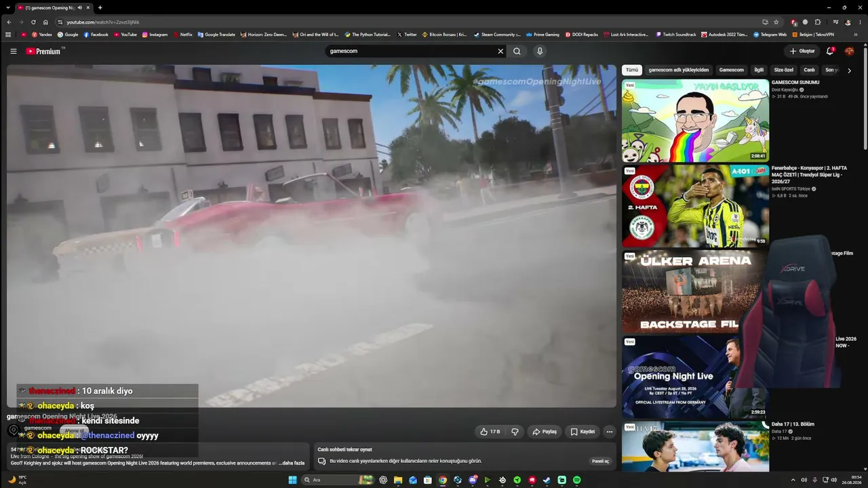Open the YouTube account avatar menu
Screen dimensions: 868x488
pyautogui.click(x=849, y=51)
